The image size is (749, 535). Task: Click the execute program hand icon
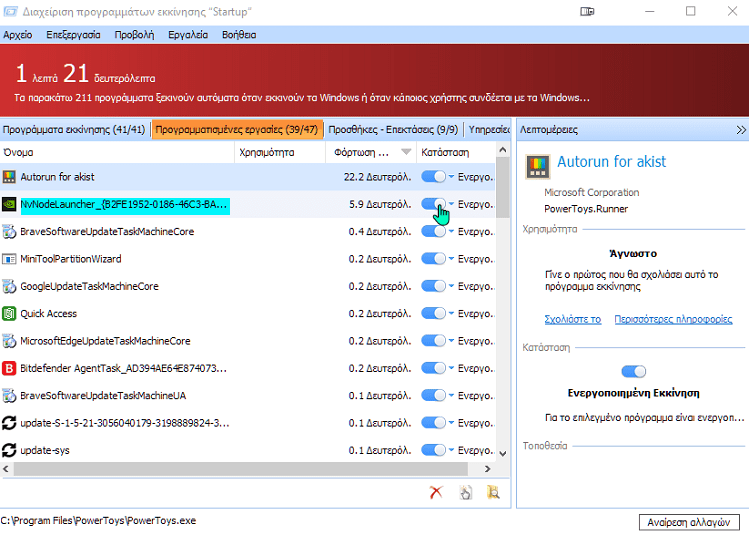[x=465, y=492]
